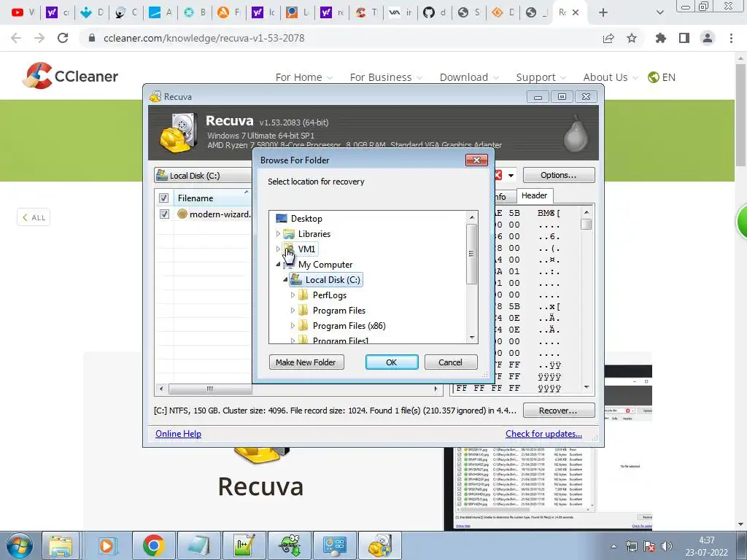This screenshot has width=747, height=560.
Task: Open the Online Help link
Action: [178, 433]
